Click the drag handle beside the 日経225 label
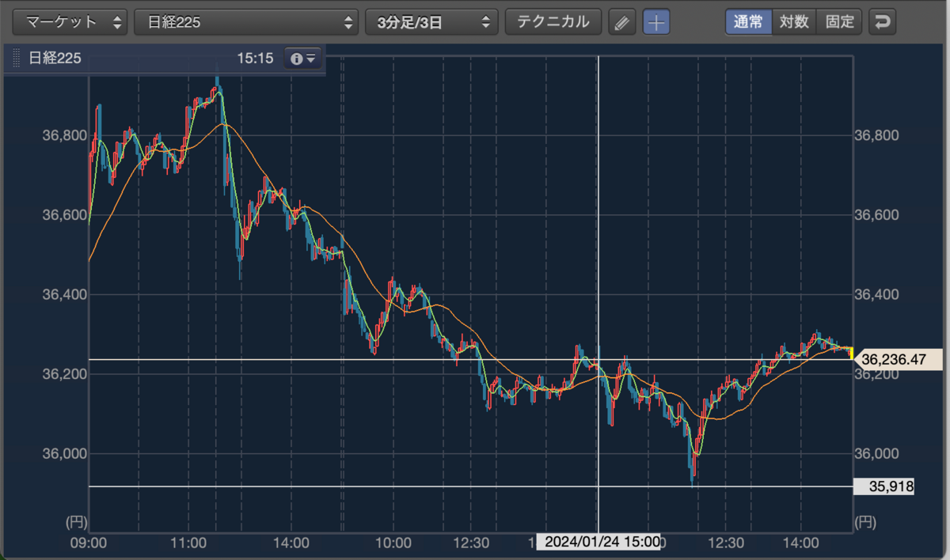 pyautogui.click(x=15, y=59)
